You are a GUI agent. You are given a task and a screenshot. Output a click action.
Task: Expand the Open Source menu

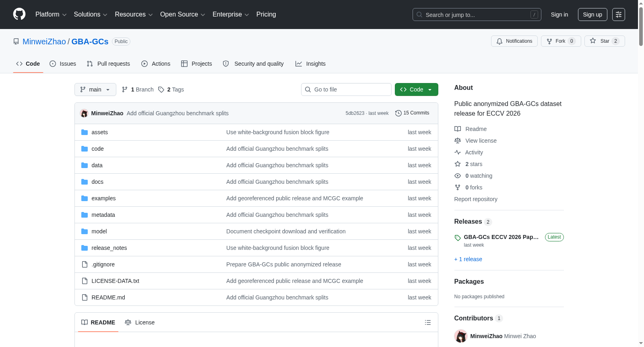tap(183, 15)
